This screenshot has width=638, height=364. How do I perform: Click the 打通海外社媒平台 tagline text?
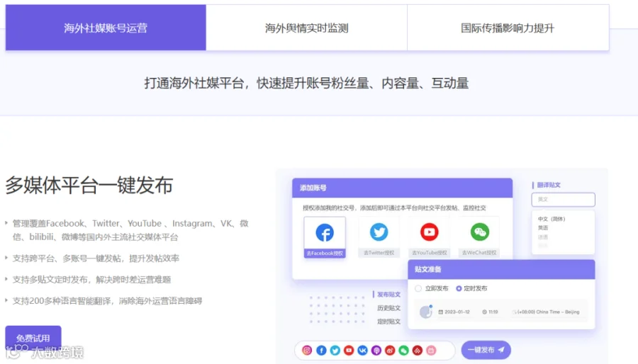pos(306,84)
